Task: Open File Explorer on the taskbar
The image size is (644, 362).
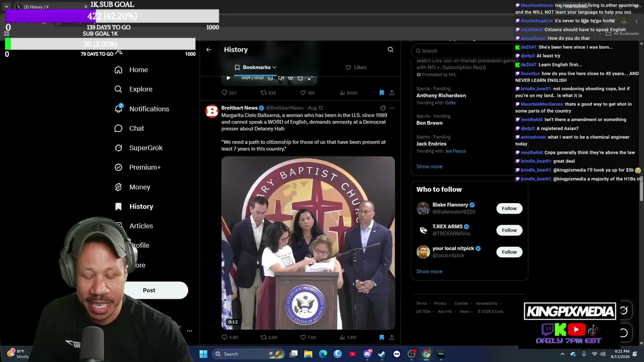Action: (x=308, y=354)
